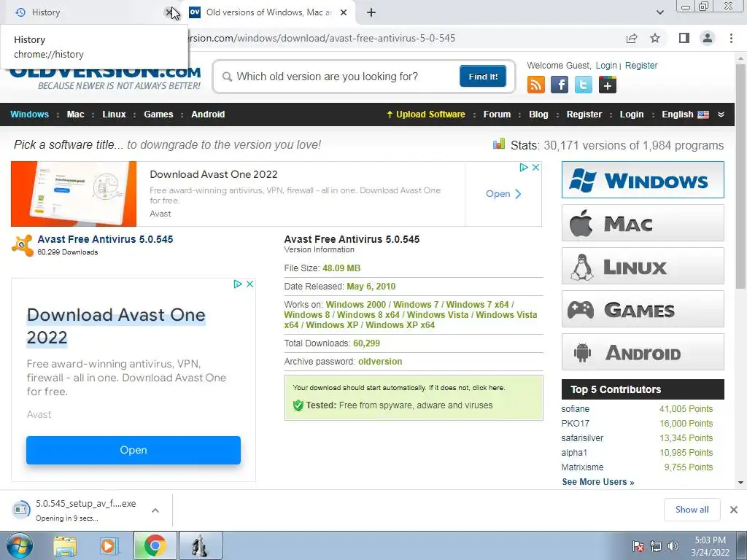Click the Open link in top Avast ad

click(503, 194)
